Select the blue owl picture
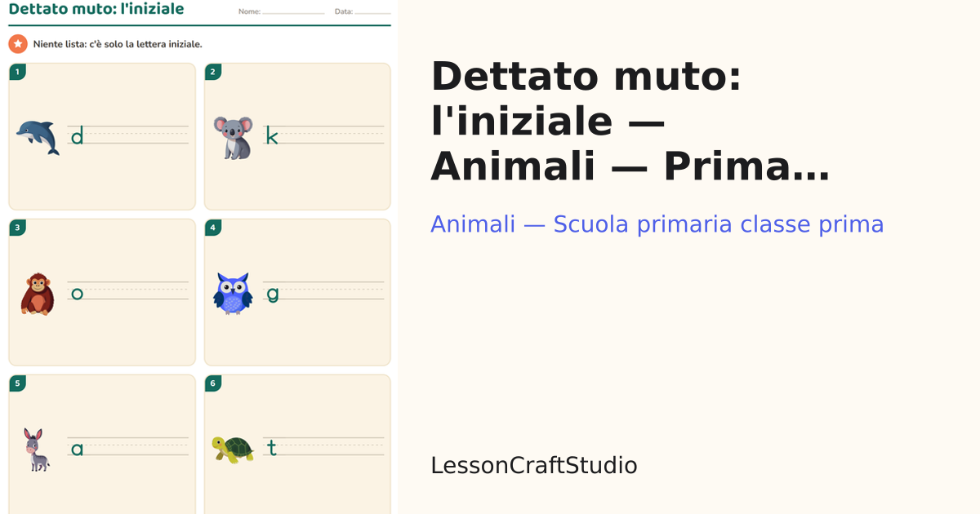 tap(233, 293)
